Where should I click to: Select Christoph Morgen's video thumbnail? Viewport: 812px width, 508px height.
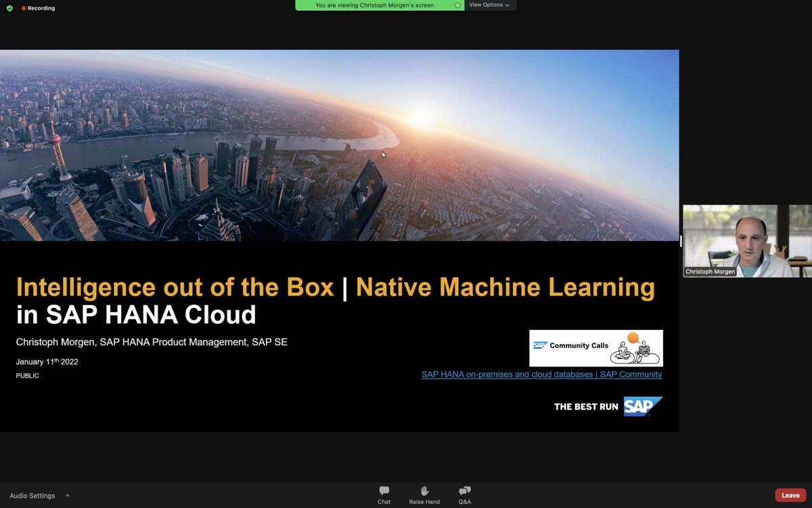pos(746,240)
